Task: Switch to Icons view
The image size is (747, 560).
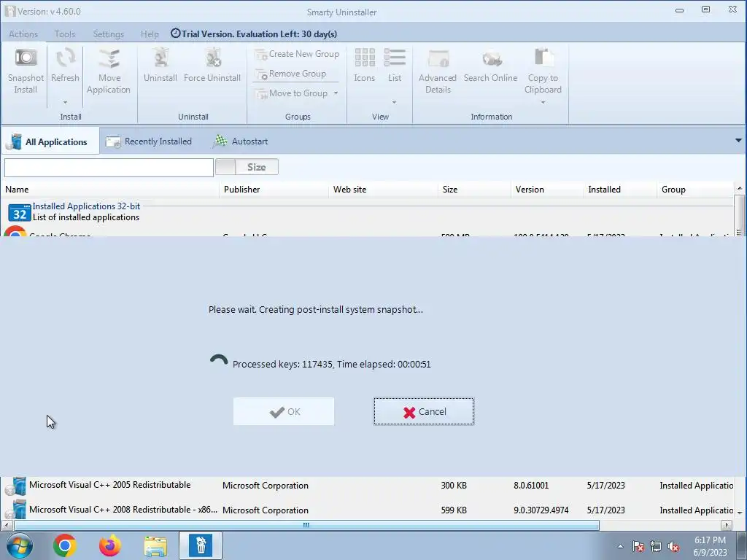Action: (x=365, y=65)
